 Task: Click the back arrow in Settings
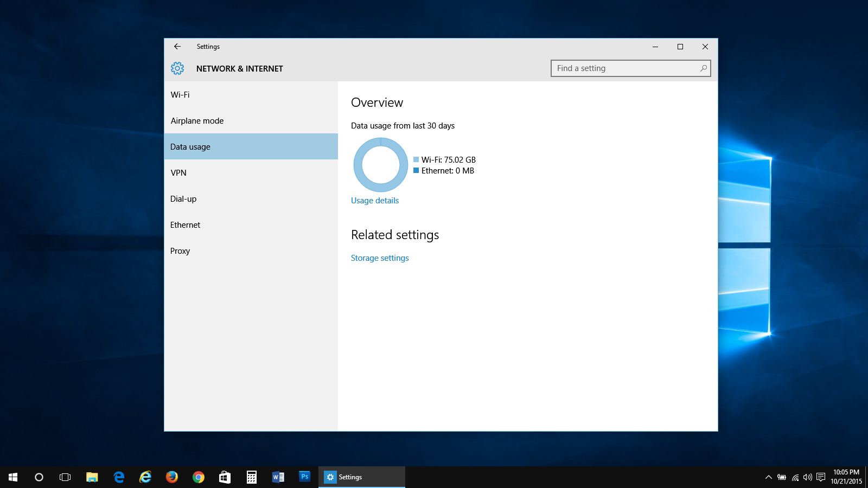coord(177,47)
